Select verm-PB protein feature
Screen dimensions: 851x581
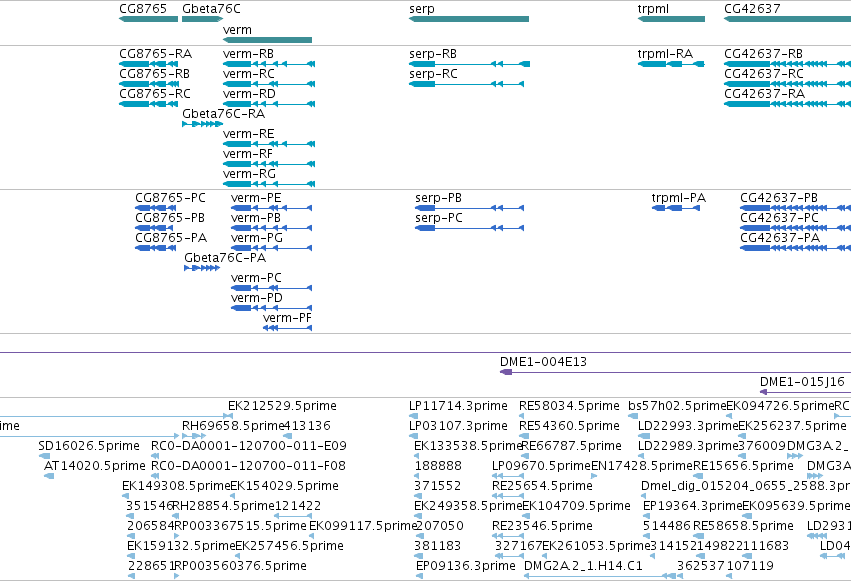click(x=271, y=228)
